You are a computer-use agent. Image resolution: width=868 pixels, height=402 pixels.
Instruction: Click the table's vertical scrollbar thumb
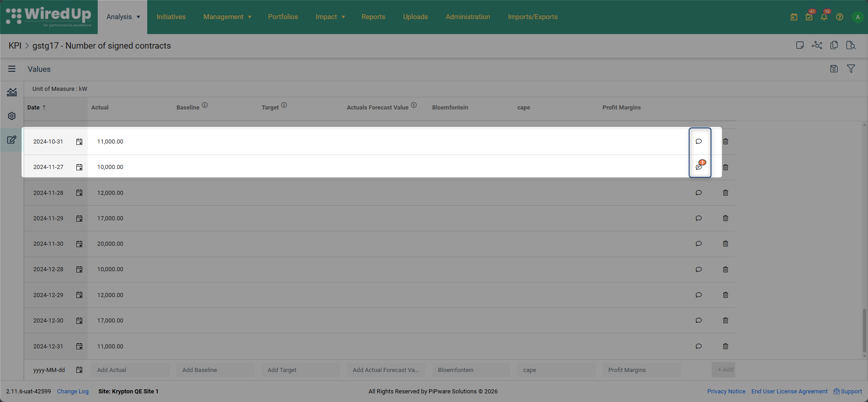tap(864, 331)
